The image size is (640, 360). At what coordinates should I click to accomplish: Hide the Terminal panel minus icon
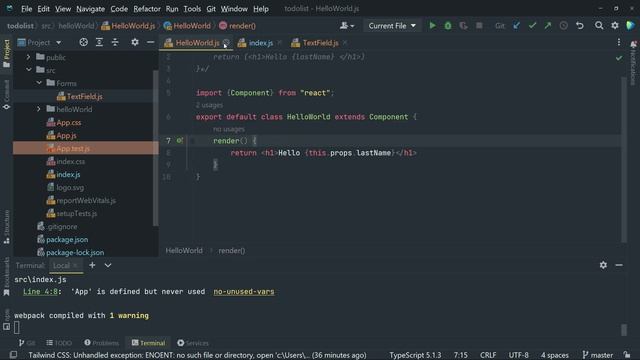point(619,265)
